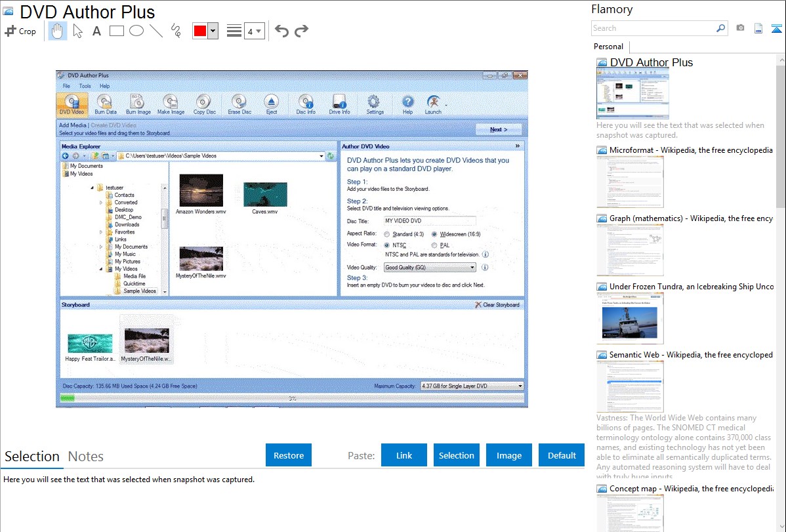This screenshot has width=786, height=532.
Task: Open the Microformat Wikipedia snapshot thumbnail
Action: point(630,182)
